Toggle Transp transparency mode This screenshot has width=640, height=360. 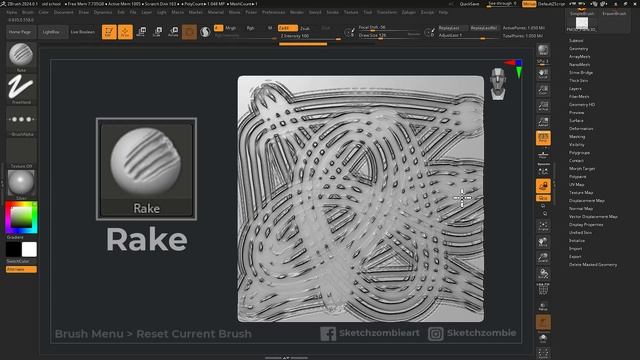click(x=543, y=306)
